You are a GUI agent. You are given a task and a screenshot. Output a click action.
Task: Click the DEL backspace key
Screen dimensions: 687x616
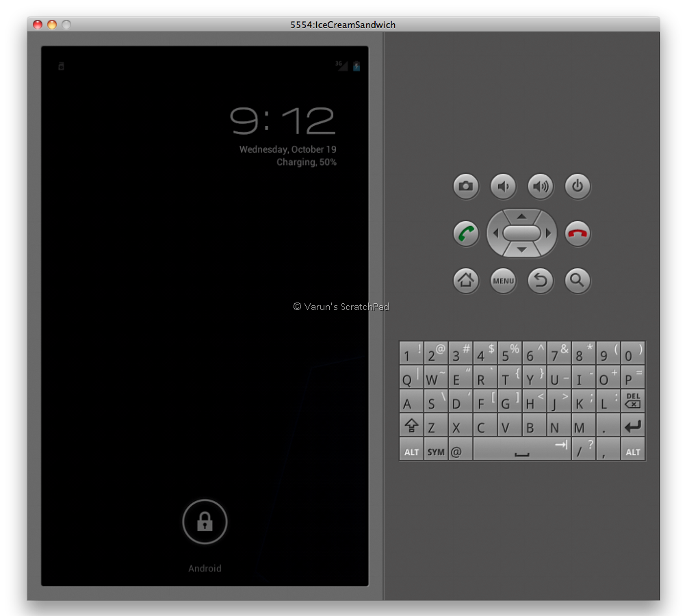click(x=633, y=401)
